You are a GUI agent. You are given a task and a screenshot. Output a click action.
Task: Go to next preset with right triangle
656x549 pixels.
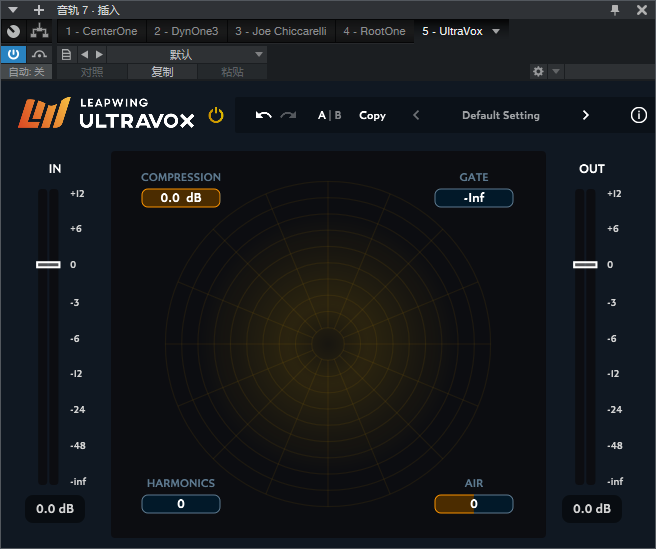[99, 54]
